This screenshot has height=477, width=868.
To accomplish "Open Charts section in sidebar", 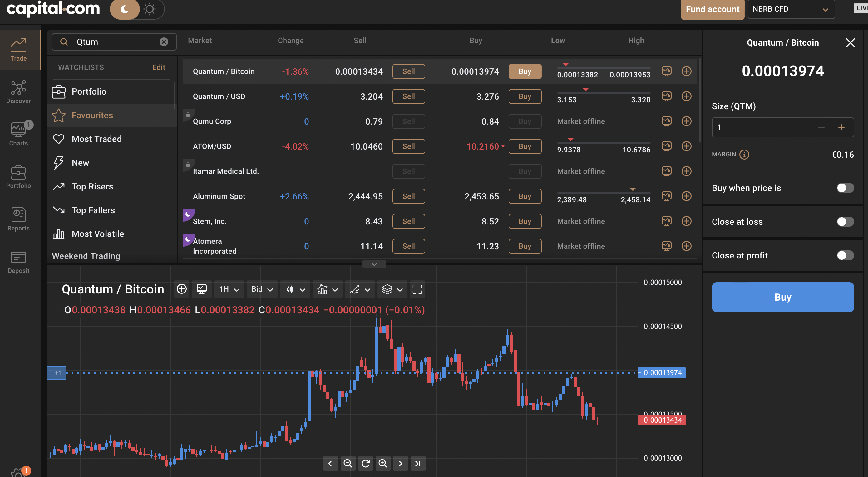I will (x=18, y=135).
